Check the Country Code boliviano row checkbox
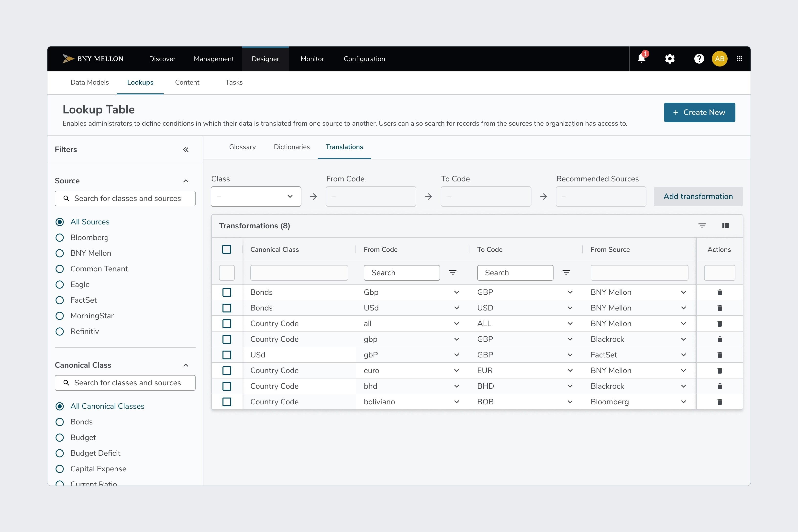Screen dimensions: 798x532 tap(227, 402)
